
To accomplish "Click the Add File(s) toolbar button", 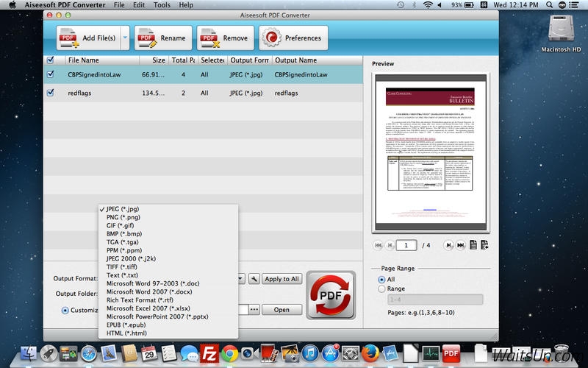I will pyautogui.click(x=88, y=38).
